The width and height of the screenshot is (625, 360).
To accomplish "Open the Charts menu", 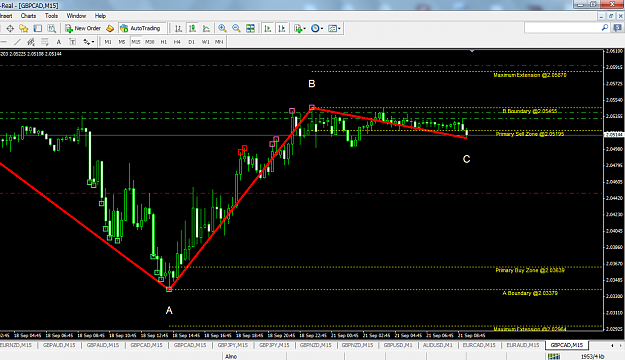I will (x=28, y=16).
